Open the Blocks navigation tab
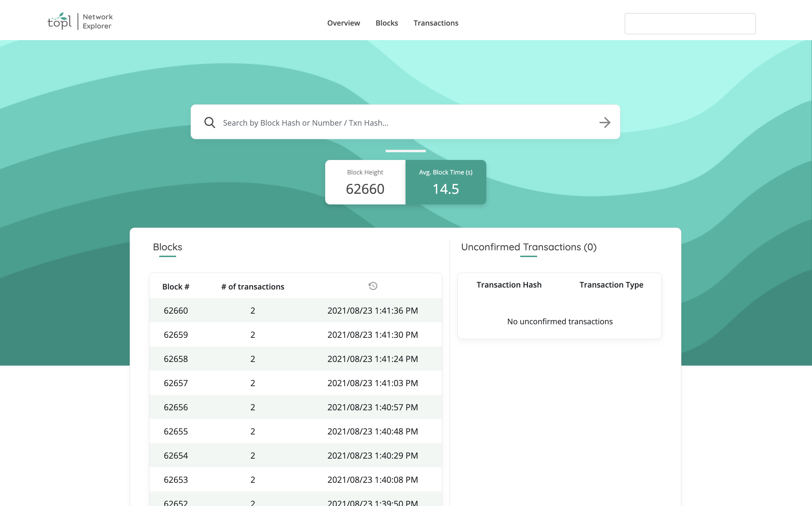 (387, 23)
